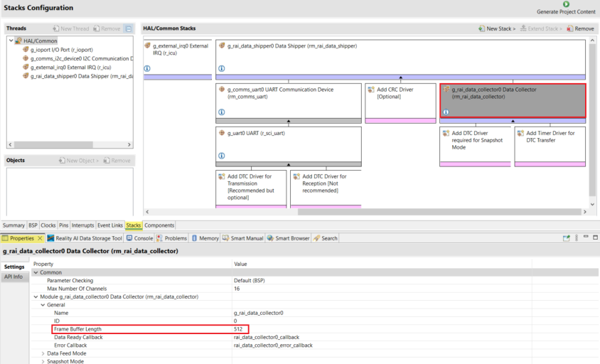Click info icon on g_comms_uart0 block
The width and height of the screenshot is (600, 364).
pyautogui.click(x=222, y=112)
